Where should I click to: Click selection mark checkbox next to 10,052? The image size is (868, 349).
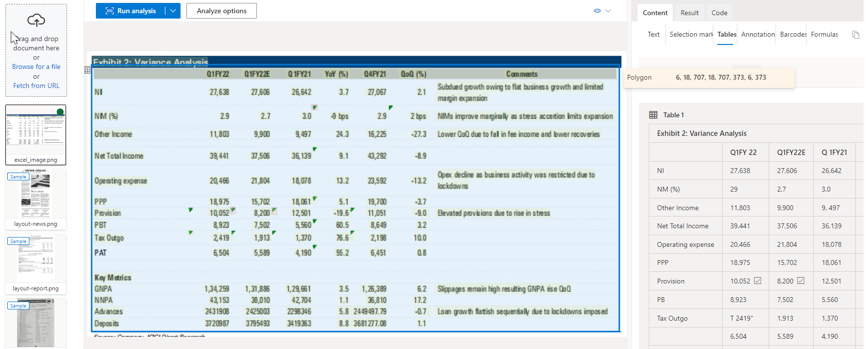point(757,281)
